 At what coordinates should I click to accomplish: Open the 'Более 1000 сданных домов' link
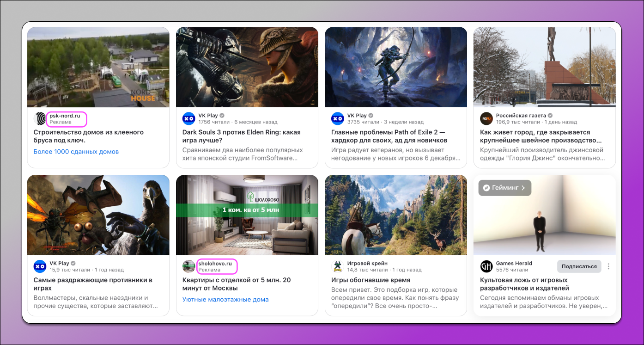76,152
